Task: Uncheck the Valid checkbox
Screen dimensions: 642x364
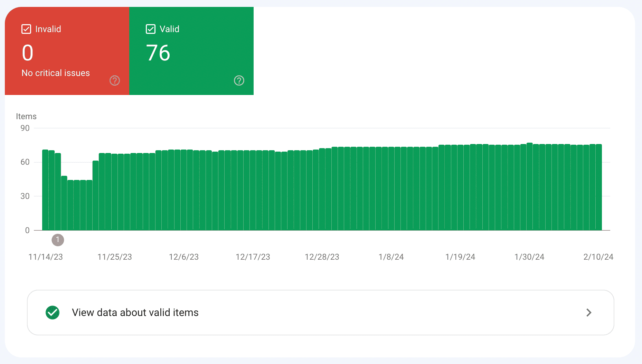Action: click(151, 29)
